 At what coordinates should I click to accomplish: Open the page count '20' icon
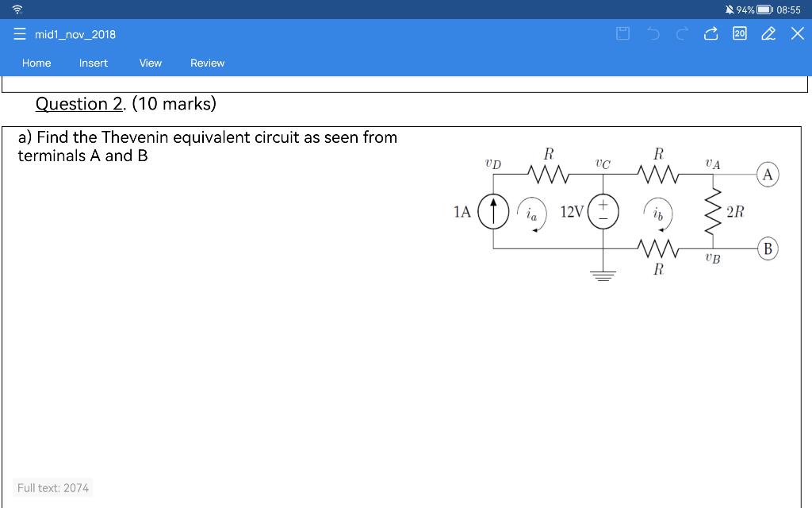pyautogui.click(x=740, y=33)
